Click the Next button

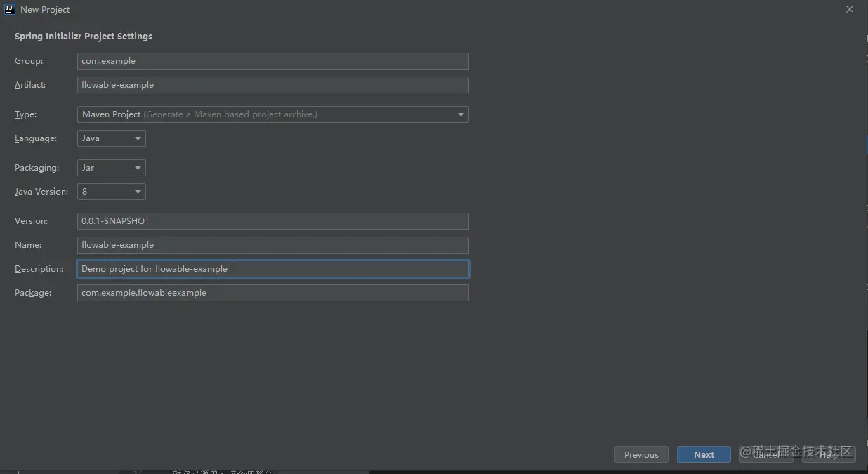(704, 454)
